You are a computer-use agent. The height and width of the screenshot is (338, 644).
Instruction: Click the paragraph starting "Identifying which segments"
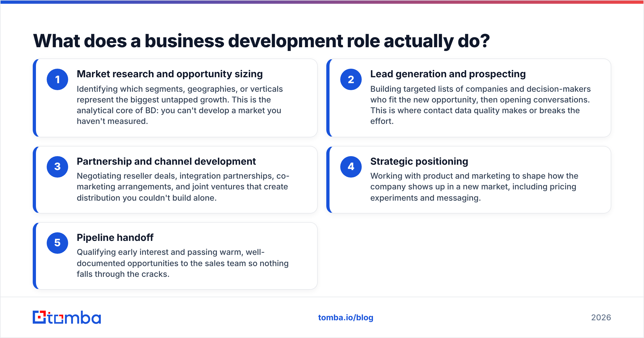(180, 105)
